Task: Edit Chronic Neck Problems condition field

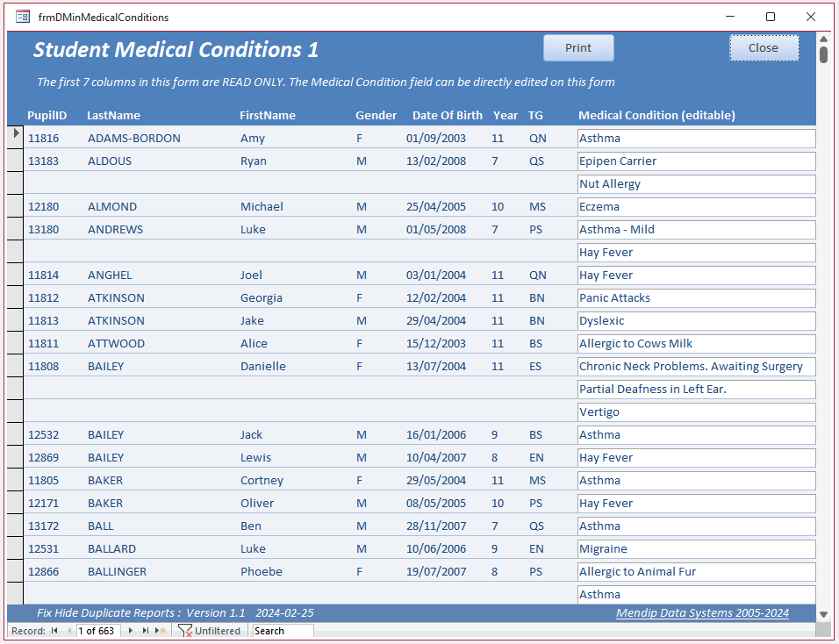Action: pos(697,367)
